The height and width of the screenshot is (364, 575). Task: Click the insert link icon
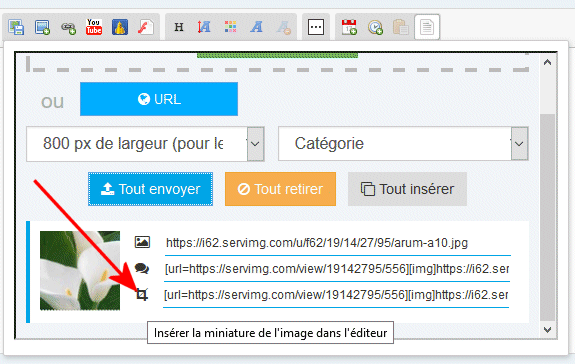coord(68,27)
